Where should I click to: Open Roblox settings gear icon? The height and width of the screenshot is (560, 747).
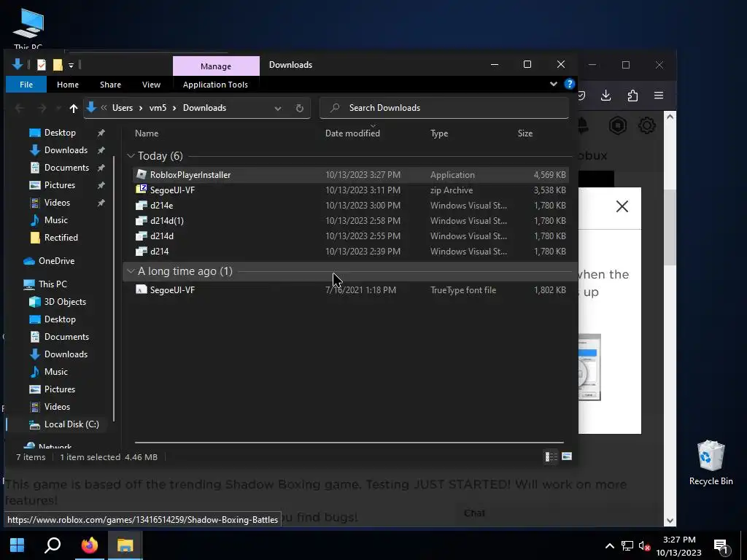coord(647,125)
